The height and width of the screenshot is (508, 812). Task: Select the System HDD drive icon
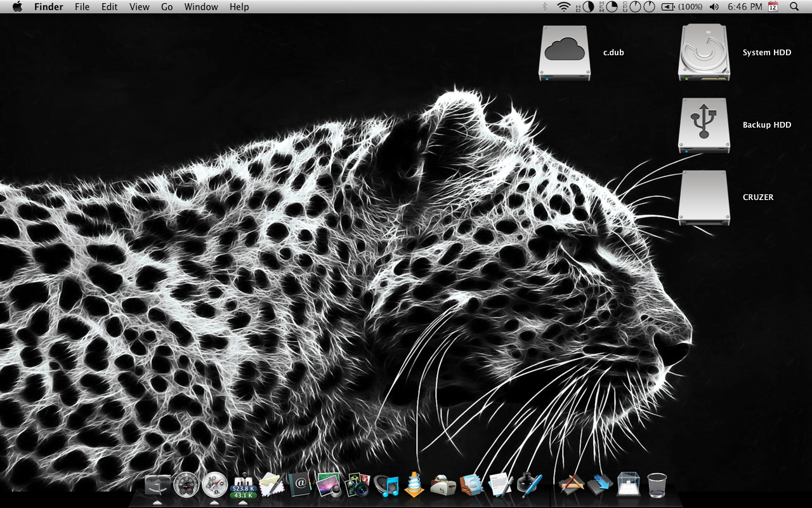(x=704, y=53)
